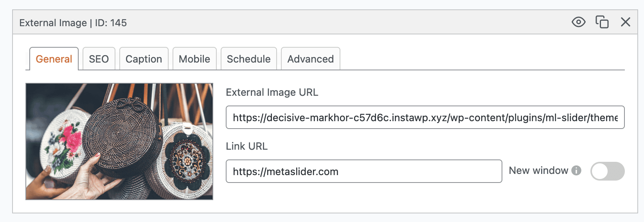Click the "ID: 145" text in header
The image size is (644, 222).
point(111,23)
